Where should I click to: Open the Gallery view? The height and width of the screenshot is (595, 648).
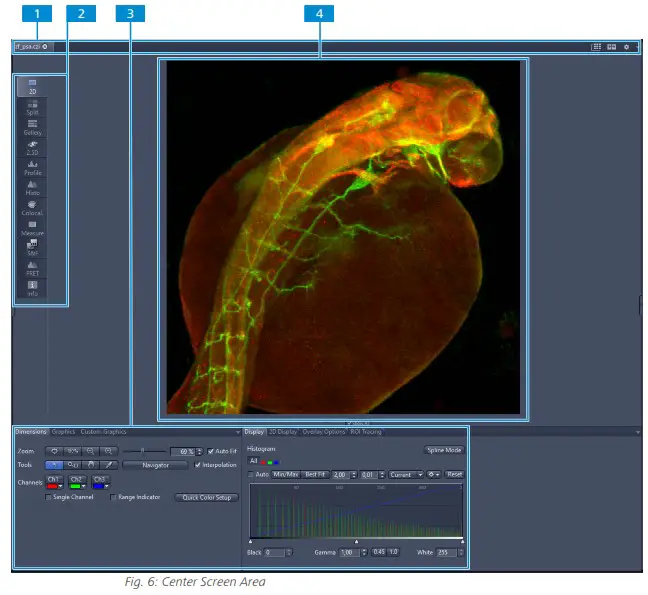coord(32,128)
